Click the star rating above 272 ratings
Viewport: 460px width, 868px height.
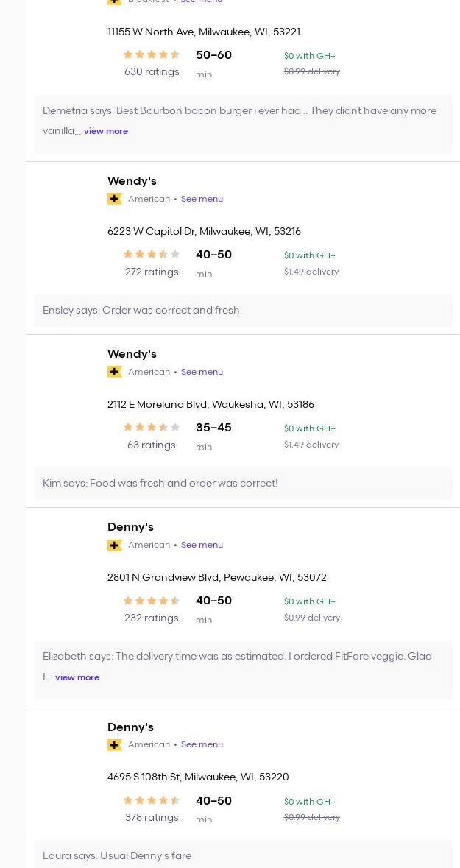[152, 254]
